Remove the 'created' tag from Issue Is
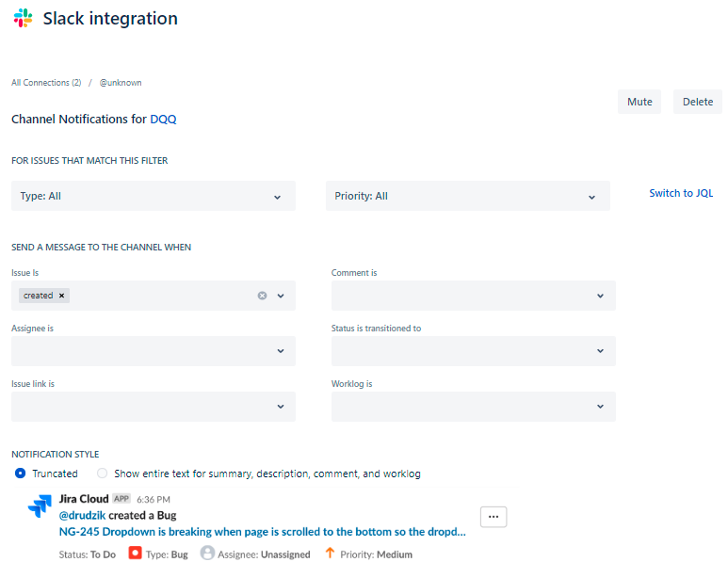Screen dimensions: 728x562 62,296
